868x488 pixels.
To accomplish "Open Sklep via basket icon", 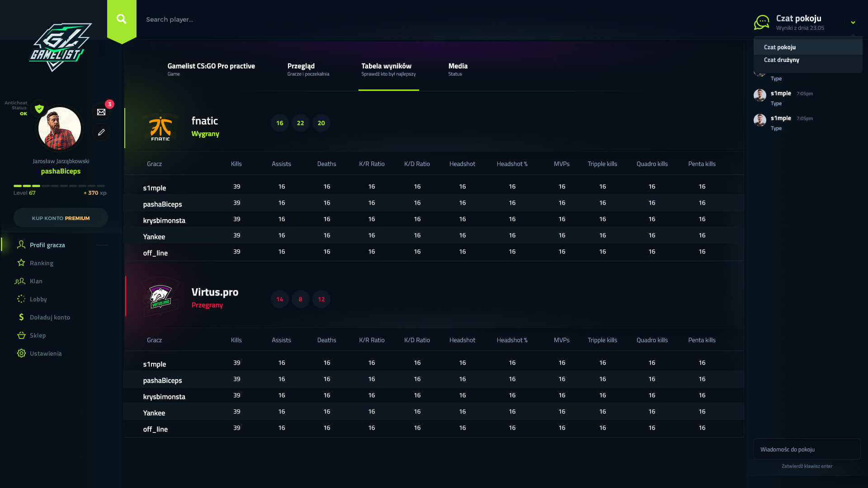I will pos(21,335).
